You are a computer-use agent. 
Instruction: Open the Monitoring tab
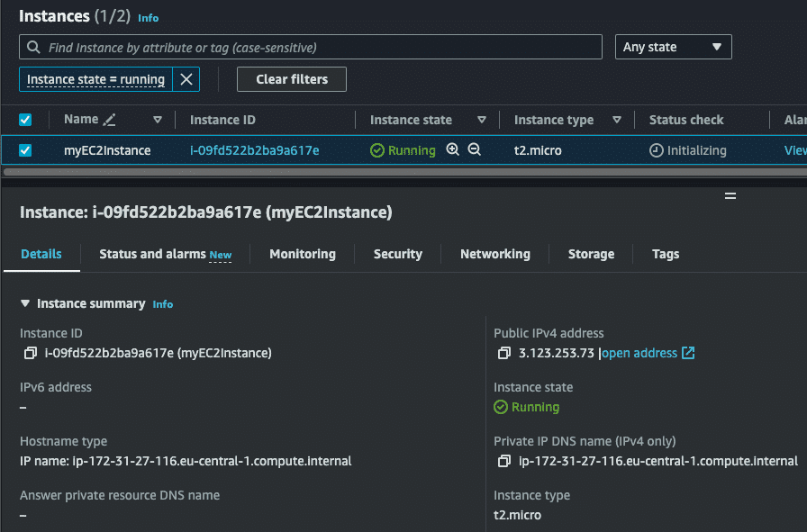coord(303,254)
